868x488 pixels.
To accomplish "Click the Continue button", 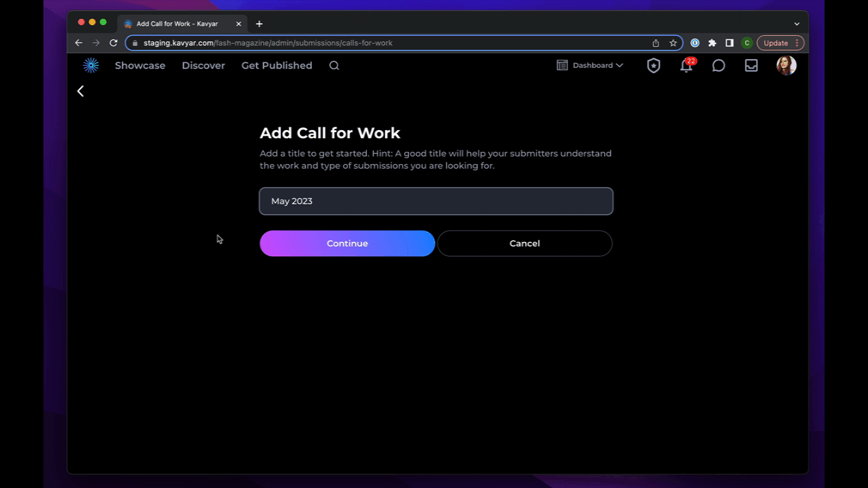I will pos(347,243).
